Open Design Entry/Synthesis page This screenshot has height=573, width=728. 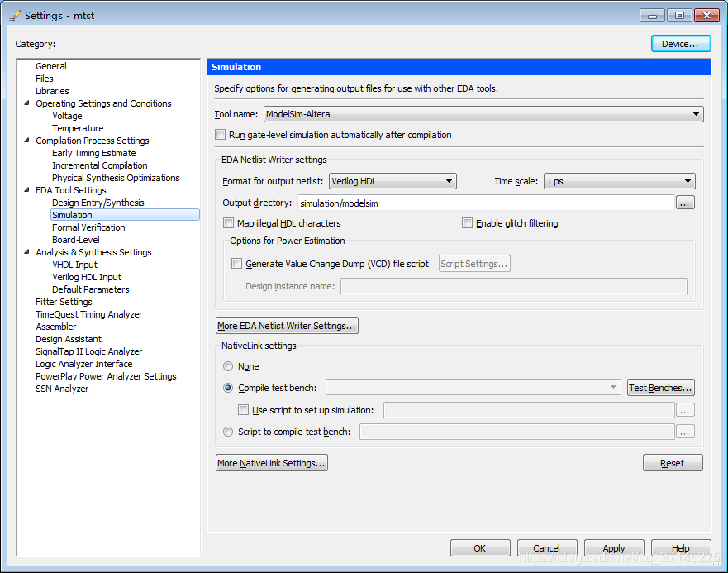pyautogui.click(x=98, y=203)
